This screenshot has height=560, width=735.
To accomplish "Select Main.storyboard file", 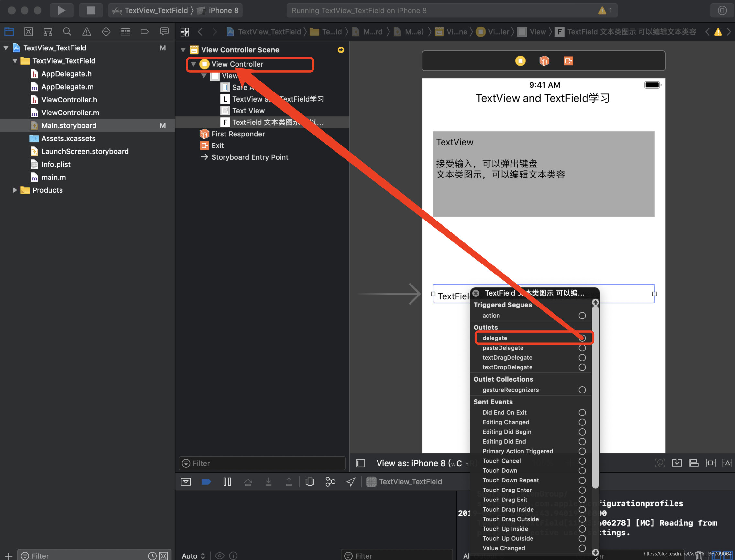I will [69, 125].
